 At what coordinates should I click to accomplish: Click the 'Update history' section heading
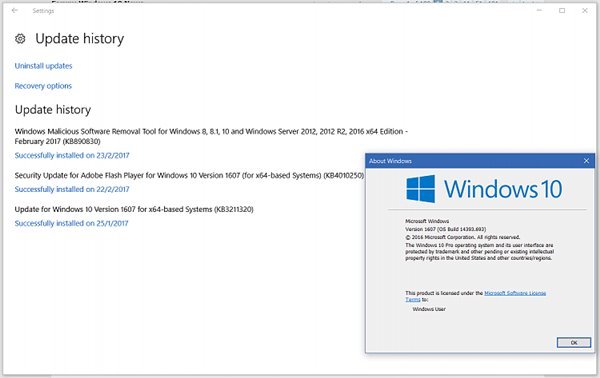coord(53,110)
